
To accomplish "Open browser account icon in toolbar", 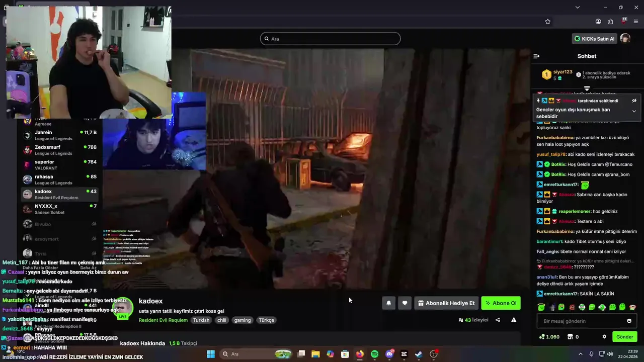I will 598,22.
